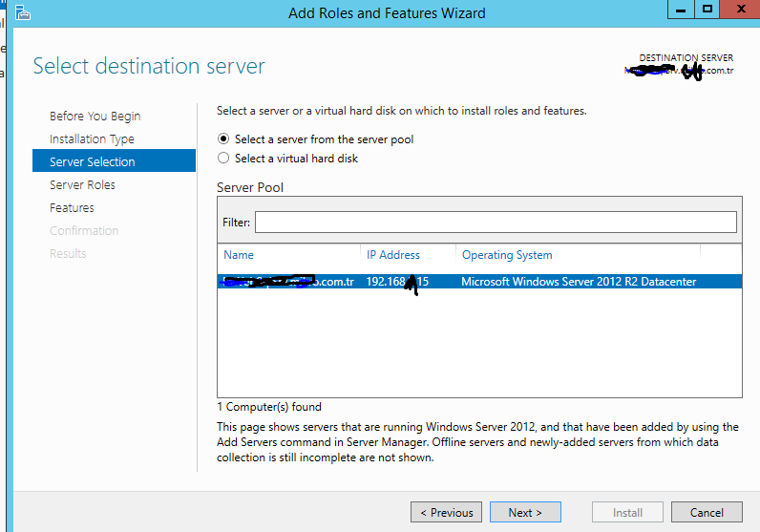
Task: Click the Select destination server heading
Action: pyautogui.click(x=149, y=66)
